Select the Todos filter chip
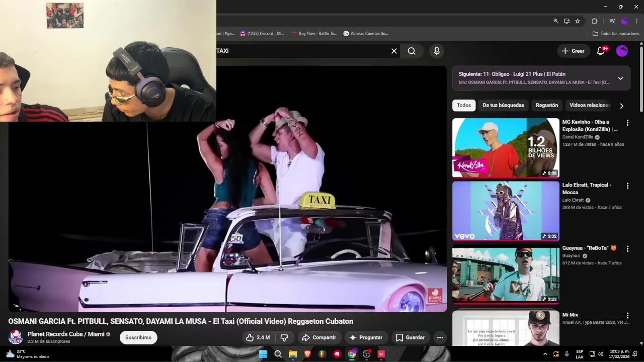The width and height of the screenshot is (644, 362). [464, 106]
